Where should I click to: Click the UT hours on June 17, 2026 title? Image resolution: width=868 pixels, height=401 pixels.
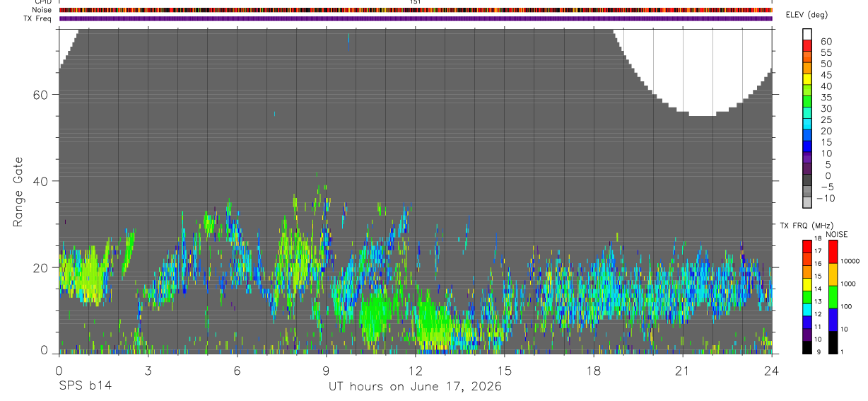(x=415, y=386)
